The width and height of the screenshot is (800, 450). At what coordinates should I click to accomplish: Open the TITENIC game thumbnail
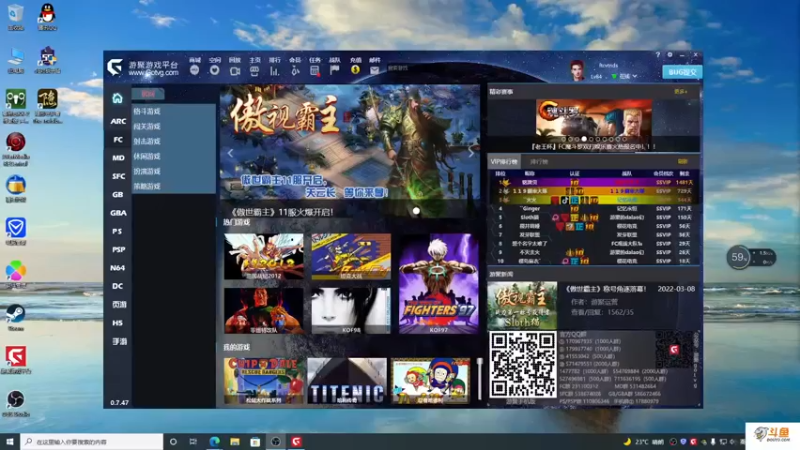(x=347, y=381)
